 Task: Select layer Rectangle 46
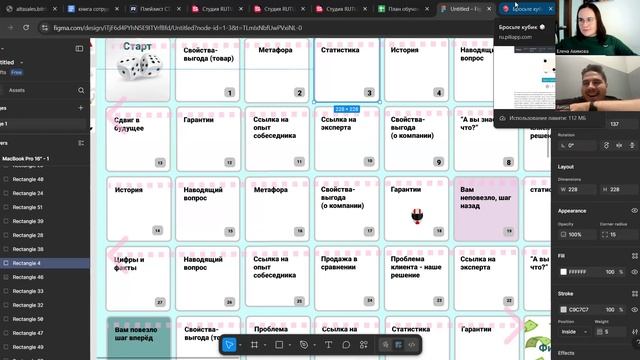pos(28,277)
